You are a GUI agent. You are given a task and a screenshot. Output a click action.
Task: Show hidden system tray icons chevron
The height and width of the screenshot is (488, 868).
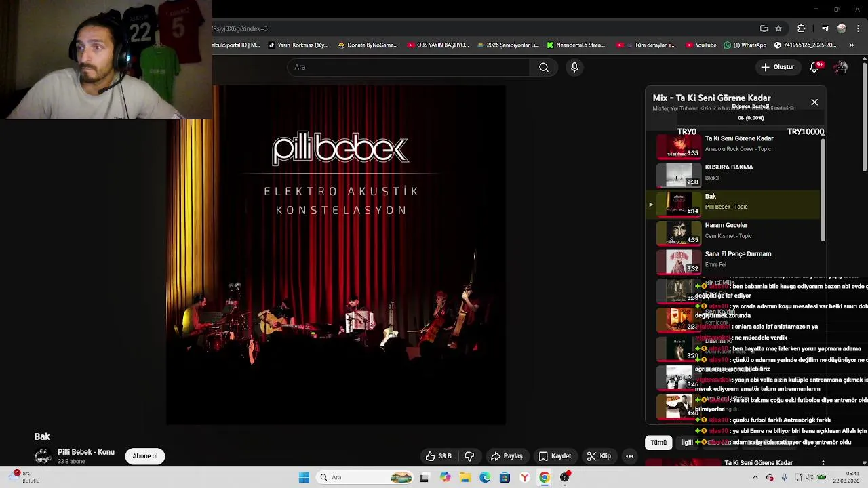pyautogui.click(x=755, y=478)
